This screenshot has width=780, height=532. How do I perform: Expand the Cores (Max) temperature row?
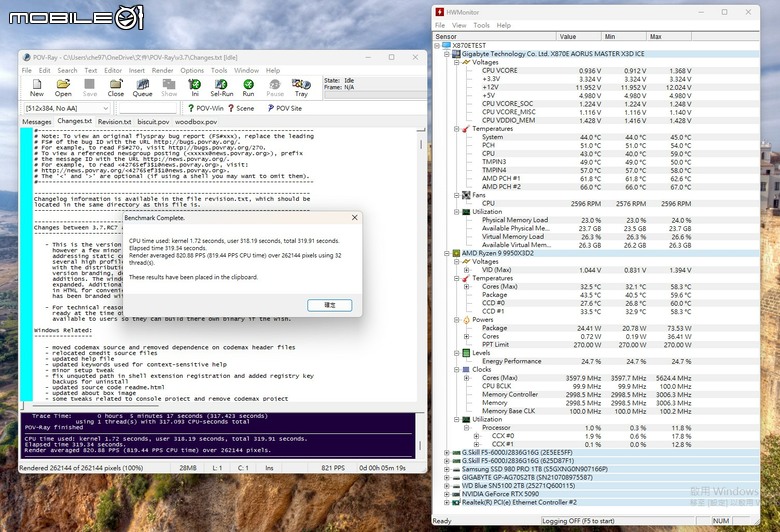(467, 287)
